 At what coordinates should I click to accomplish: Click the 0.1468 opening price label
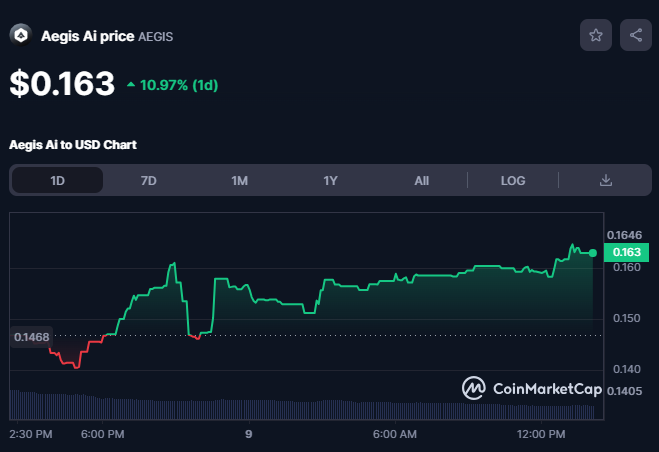point(32,337)
